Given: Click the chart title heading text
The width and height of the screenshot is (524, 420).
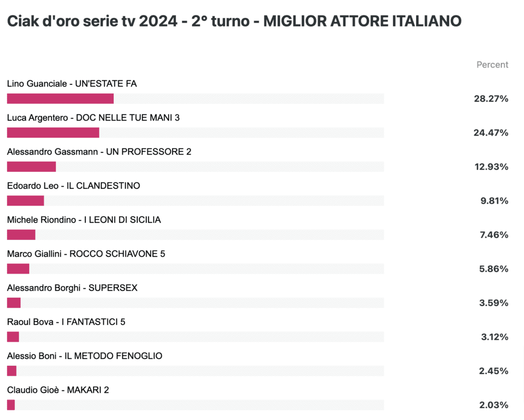Looking at the screenshot, I should pyautogui.click(x=234, y=21).
